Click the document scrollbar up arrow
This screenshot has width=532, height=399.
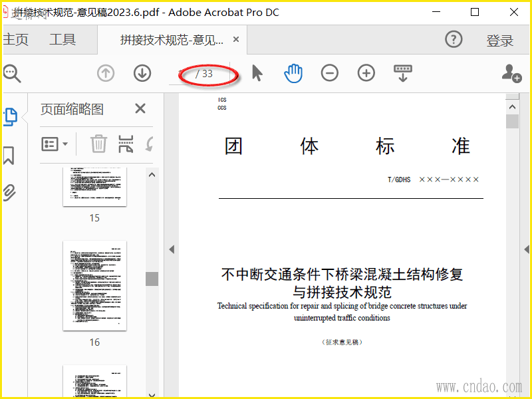point(512,107)
